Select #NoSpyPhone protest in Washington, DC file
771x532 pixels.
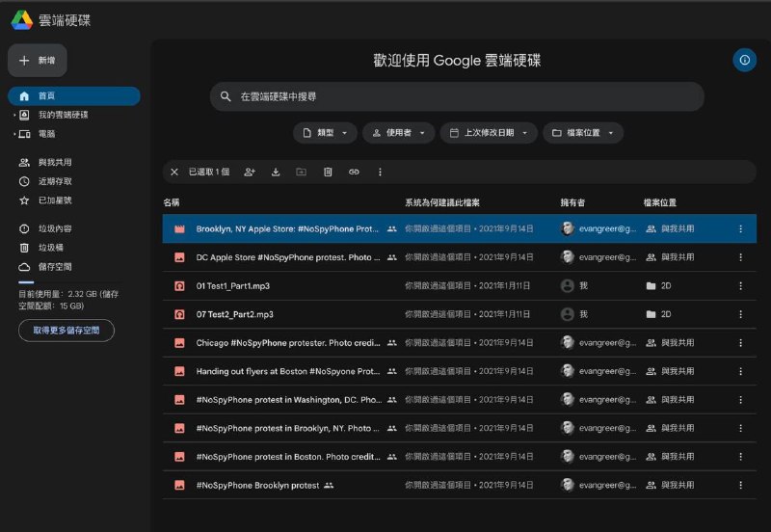tap(460, 400)
